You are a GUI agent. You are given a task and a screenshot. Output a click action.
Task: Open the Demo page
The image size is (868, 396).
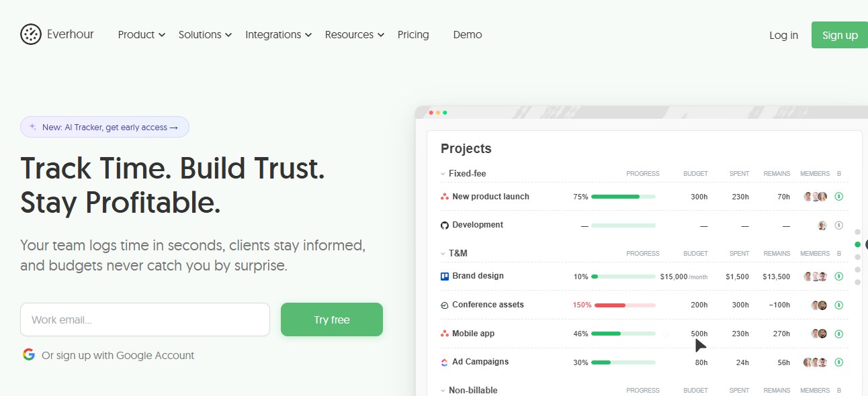coord(468,34)
